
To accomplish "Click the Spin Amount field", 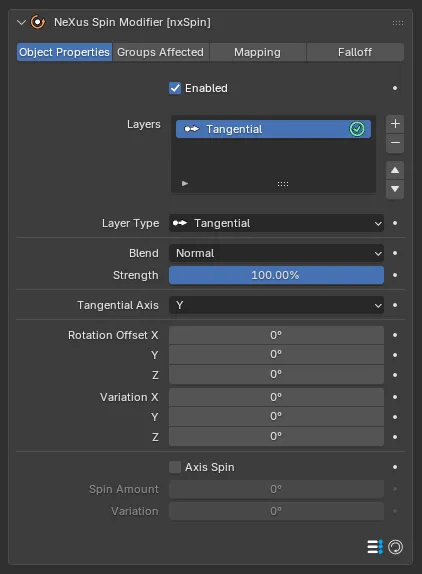I will (276, 489).
